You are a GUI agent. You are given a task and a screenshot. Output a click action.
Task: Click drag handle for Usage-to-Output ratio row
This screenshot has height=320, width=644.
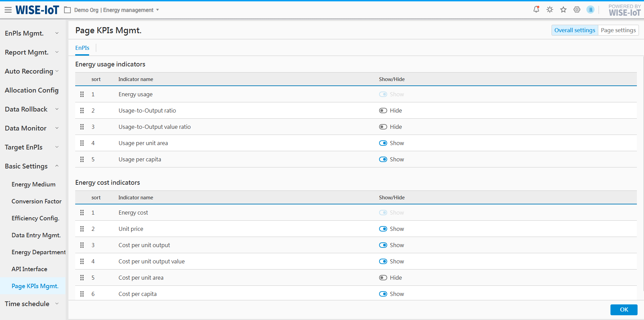click(82, 111)
